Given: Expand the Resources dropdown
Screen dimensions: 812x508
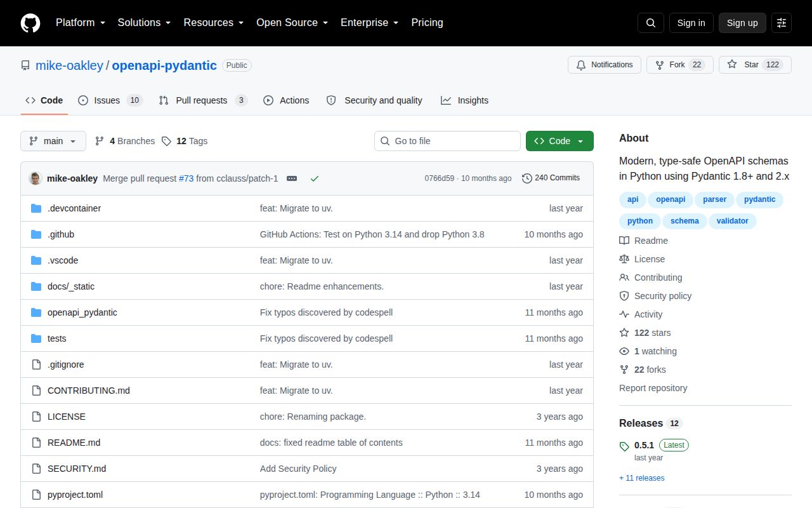Looking at the screenshot, I should pos(214,23).
